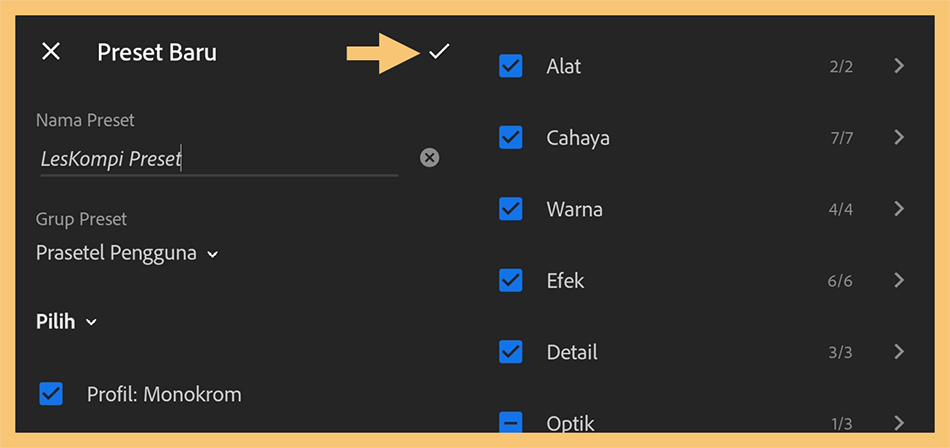
Task: Uncheck the Cahaya checkbox
Action: (x=511, y=138)
